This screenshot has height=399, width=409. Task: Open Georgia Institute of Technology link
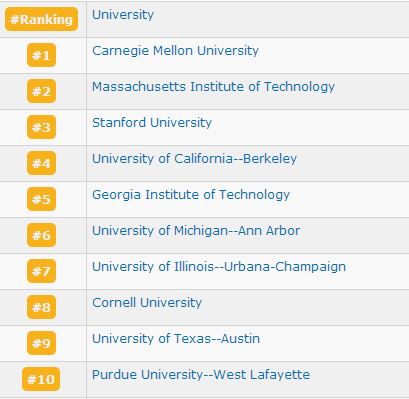tap(191, 195)
